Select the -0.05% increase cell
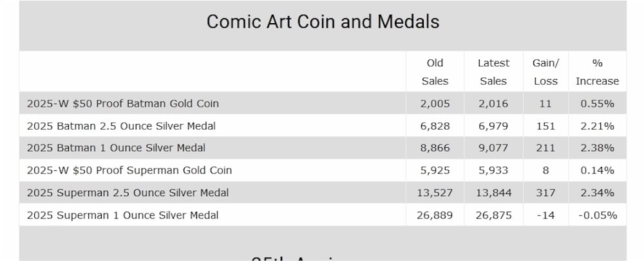 [x=597, y=215]
